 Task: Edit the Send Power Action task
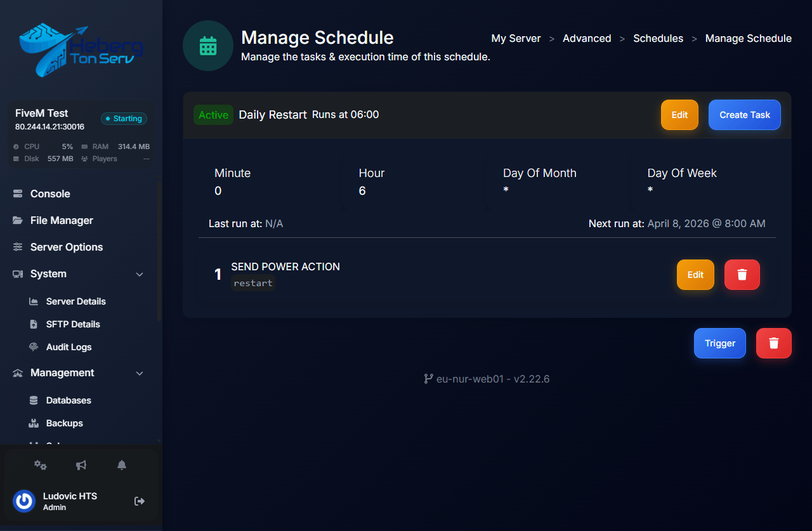click(x=695, y=275)
